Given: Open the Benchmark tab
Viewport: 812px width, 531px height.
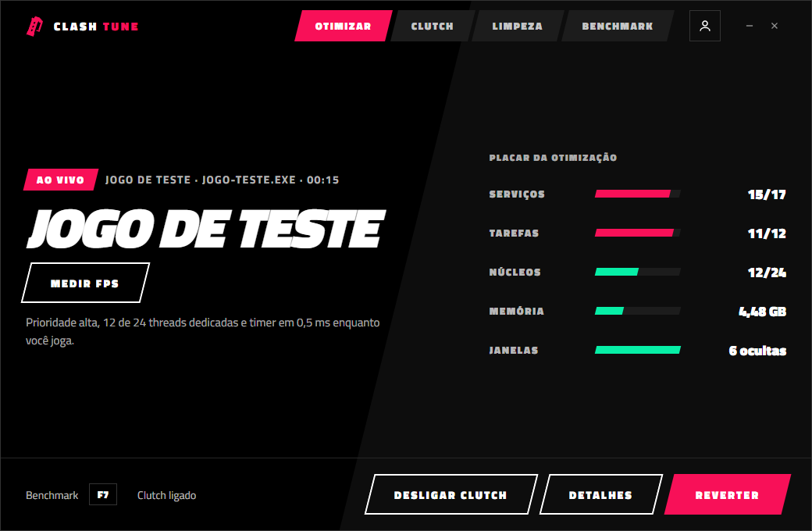Looking at the screenshot, I should tap(618, 26).
